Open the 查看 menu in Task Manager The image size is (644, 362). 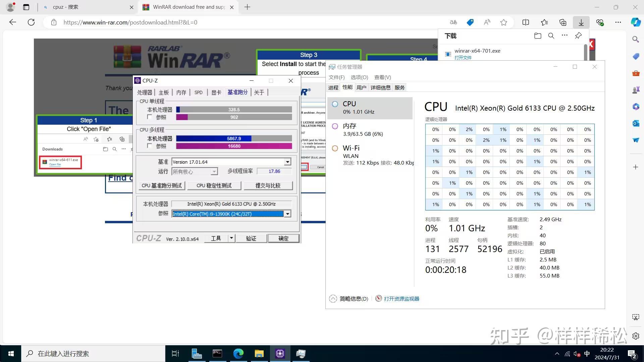pos(382,77)
